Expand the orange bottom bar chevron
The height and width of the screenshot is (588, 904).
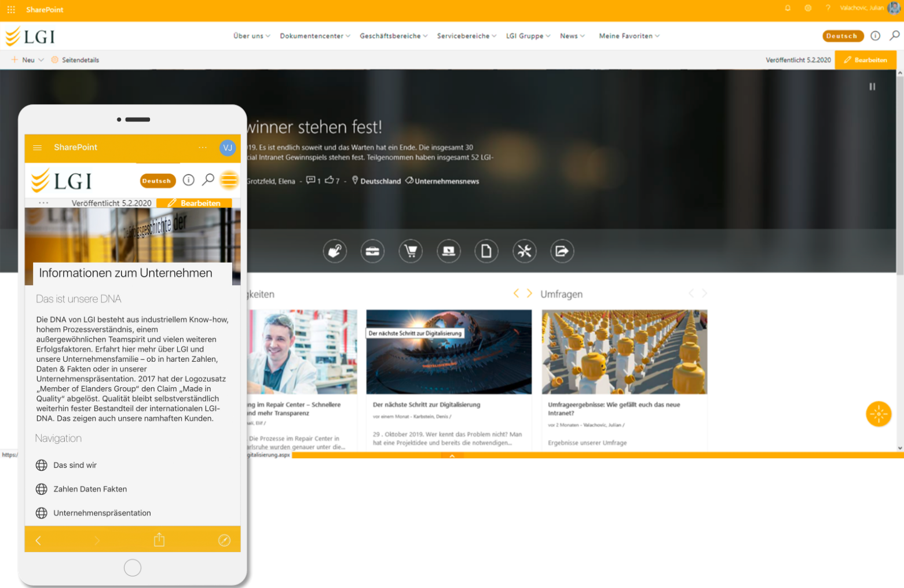pyautogui.click(x=452, y=456)
